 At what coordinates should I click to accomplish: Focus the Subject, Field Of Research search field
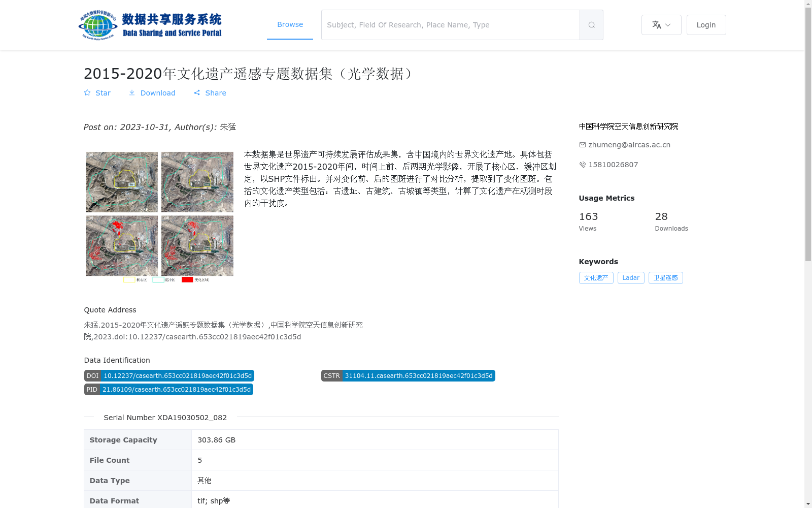(451, 25)
